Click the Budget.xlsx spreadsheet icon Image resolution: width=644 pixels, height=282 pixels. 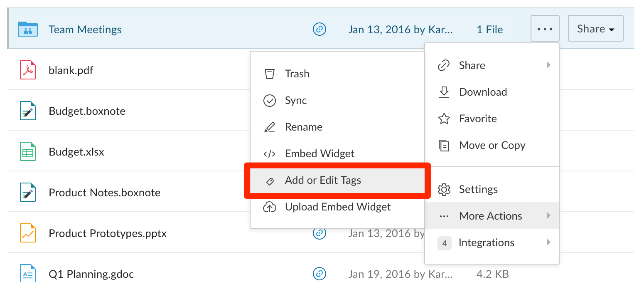(28, 151)
